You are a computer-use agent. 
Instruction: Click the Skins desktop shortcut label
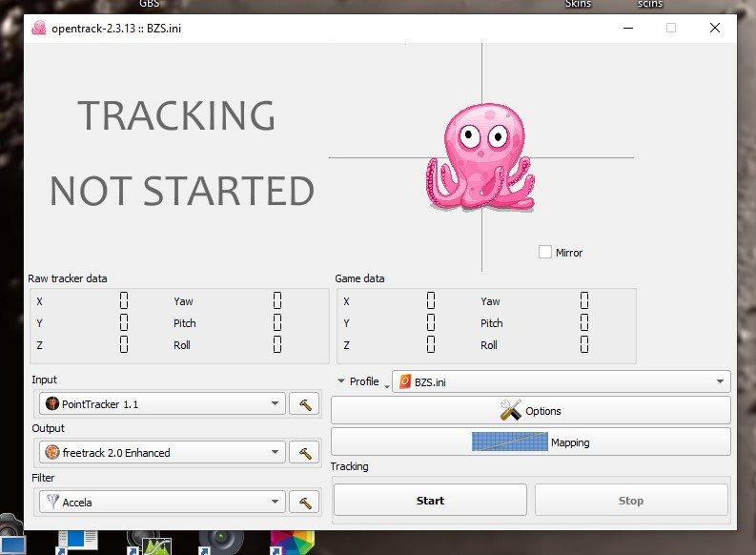(x=578, y=4)
